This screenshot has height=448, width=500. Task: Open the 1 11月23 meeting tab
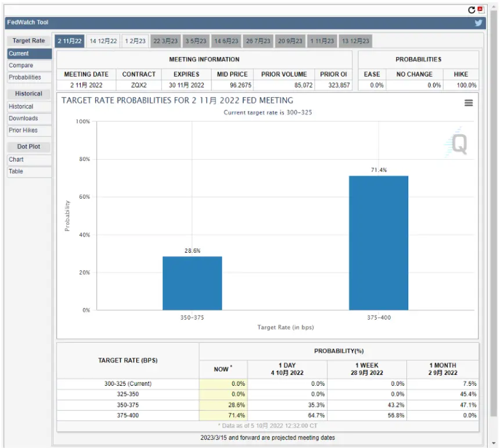pos(322,41)
